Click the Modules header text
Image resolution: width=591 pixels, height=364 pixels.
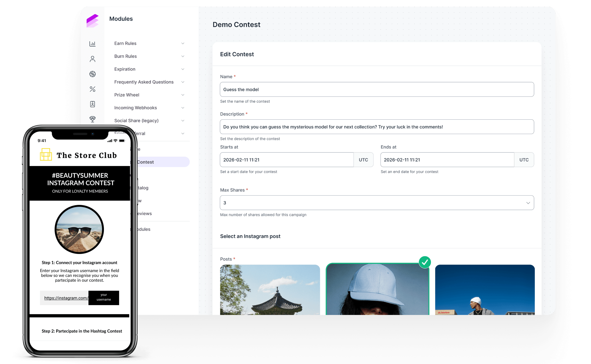point(121,19)
